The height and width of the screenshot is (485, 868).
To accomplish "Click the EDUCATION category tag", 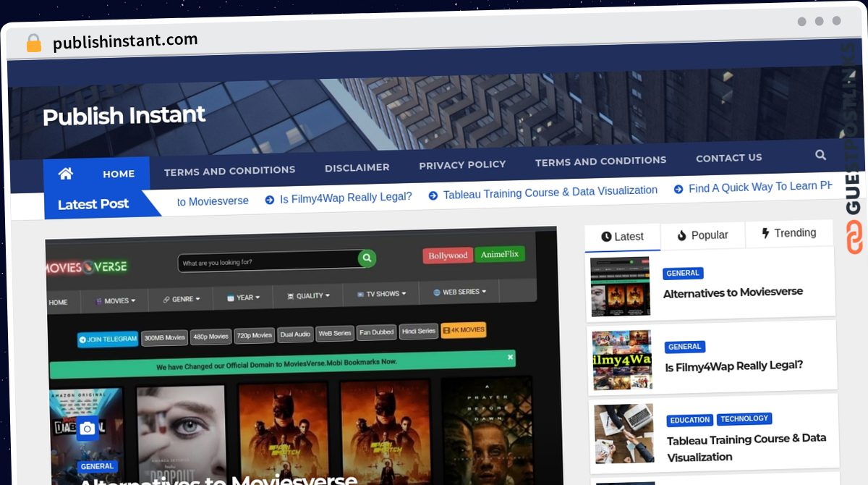I will point(690,420).
